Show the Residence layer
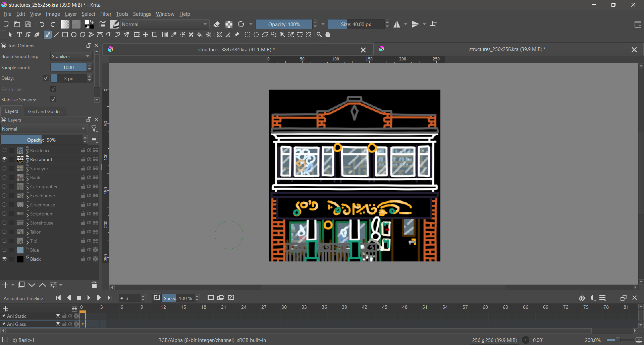Image resolution: width=644 pixels, height=345 pixels. [4, 150]
